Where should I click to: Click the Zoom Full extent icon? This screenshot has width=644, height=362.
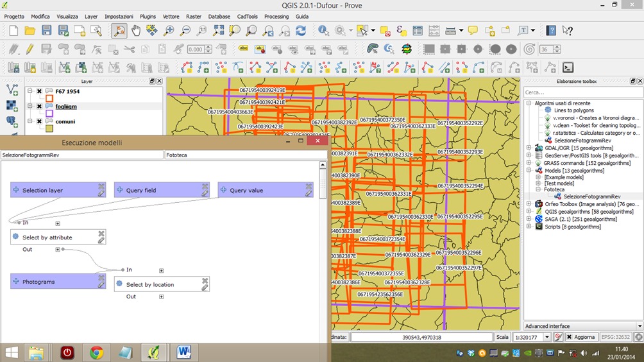tap(219, 30)
